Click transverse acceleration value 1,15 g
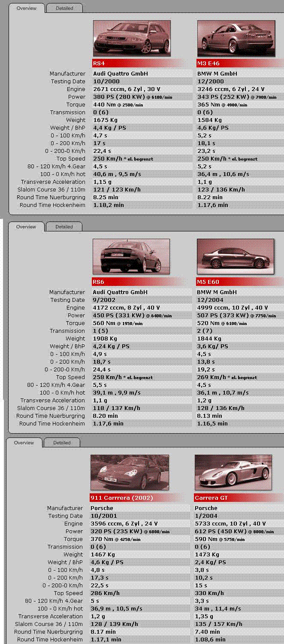 click(102, 182)
